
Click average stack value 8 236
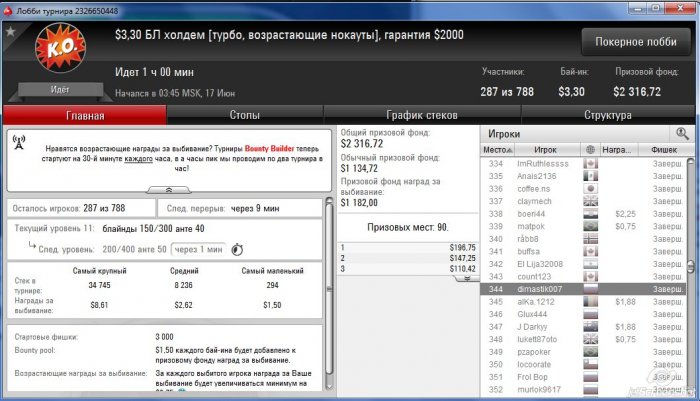click(x=183, y=285)
